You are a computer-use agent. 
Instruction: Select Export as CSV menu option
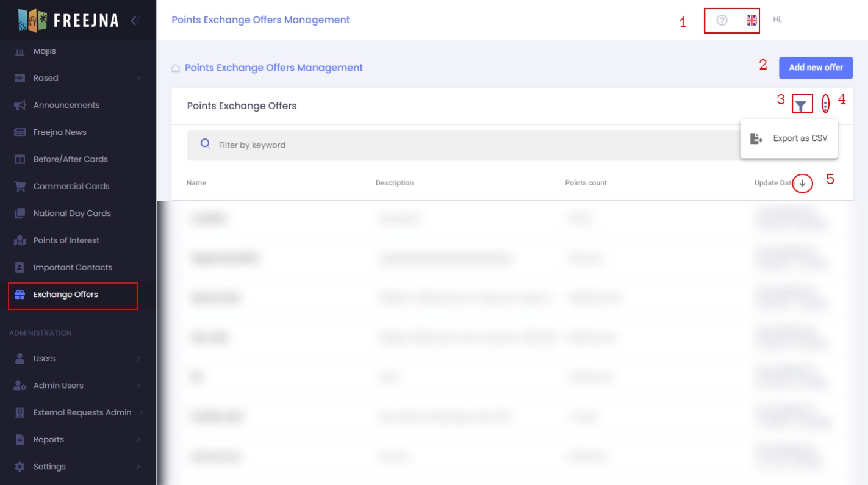pos(789,138)
